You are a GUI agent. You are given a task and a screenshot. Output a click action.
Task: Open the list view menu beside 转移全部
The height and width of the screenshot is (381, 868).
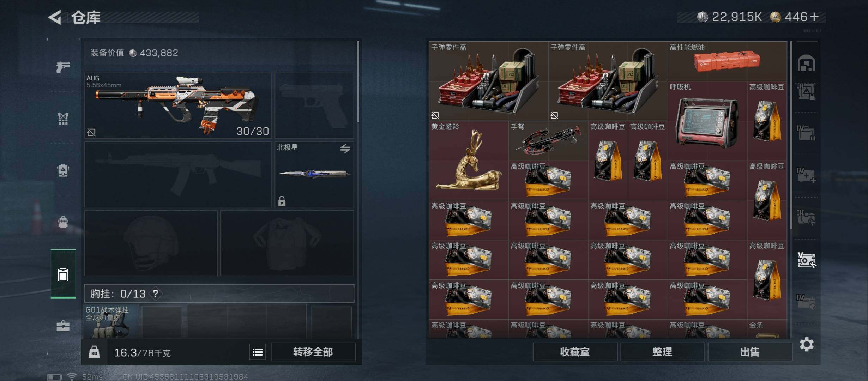pos(258,352)
